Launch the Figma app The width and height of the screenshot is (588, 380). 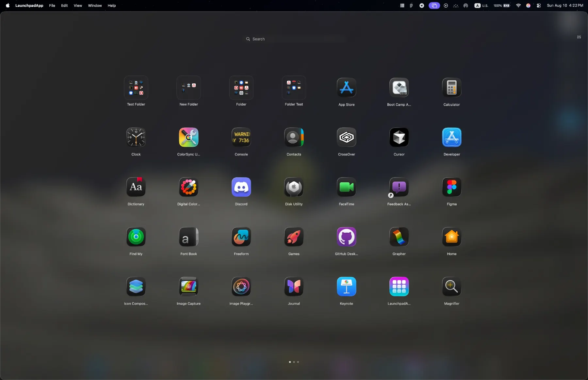pyautogui.click(x=451, y=187)
